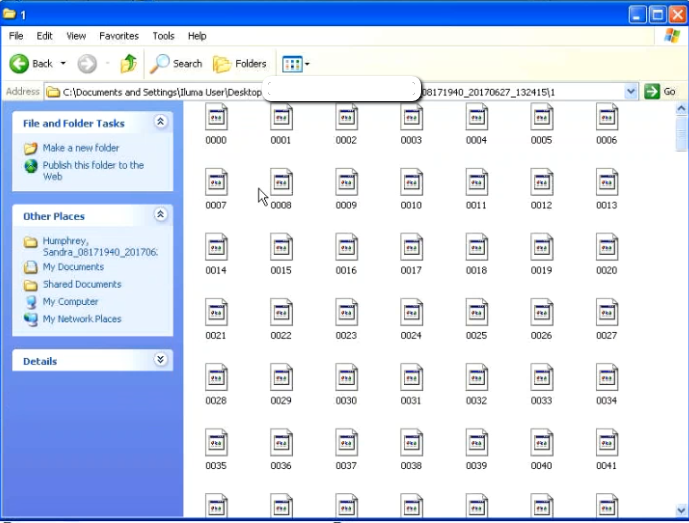Open the View menu
689x523 pixels.
76,36
